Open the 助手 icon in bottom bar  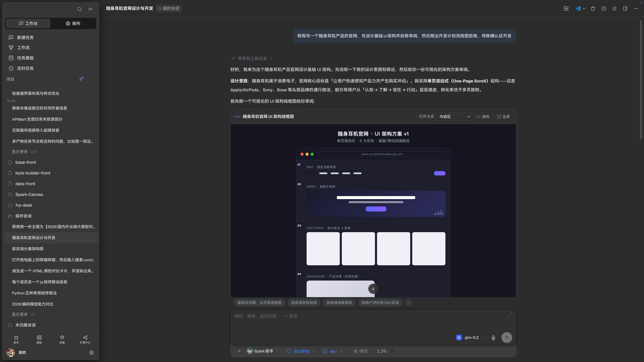click(16, 340)
